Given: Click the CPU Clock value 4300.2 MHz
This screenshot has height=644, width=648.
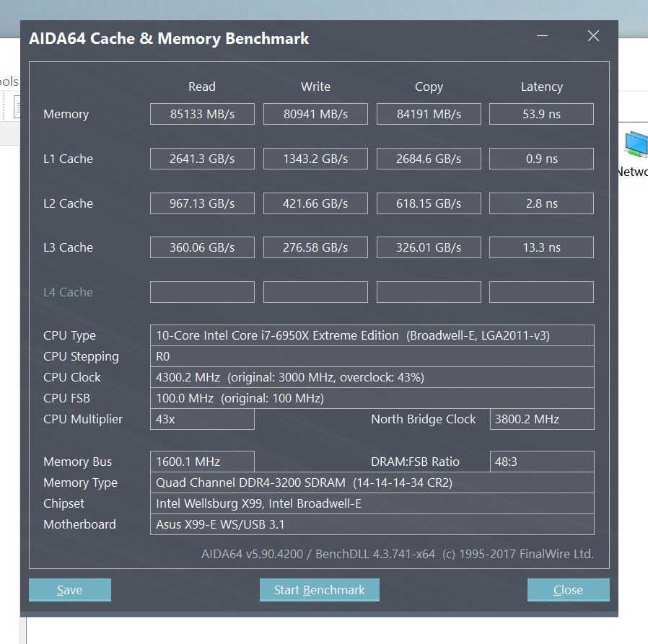Looking at the screenshot, I should click(x=372, y=377).
